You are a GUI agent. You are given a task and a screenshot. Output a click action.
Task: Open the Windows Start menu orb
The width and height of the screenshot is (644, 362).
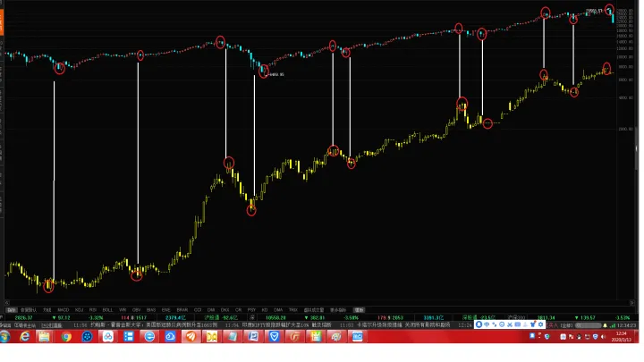5,337
